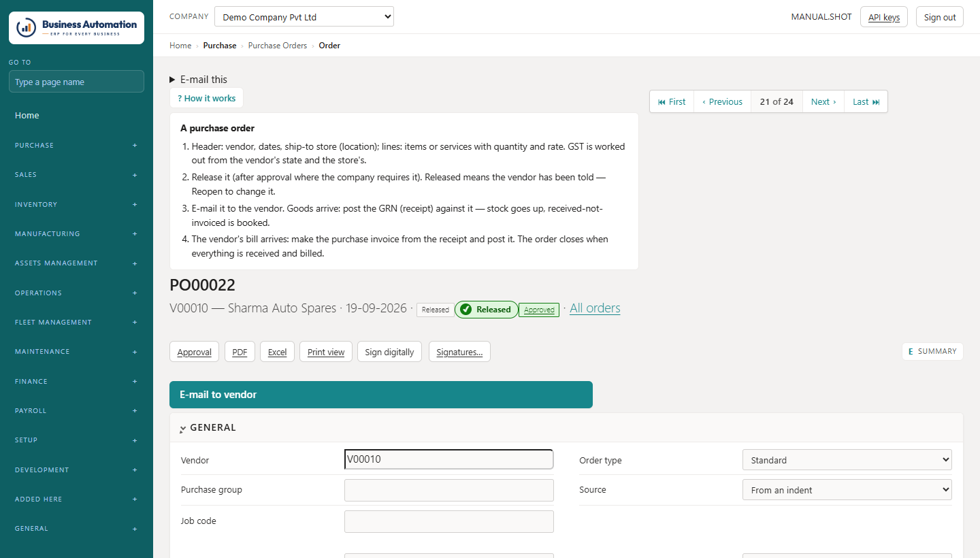Open the Source dropdown
This screenshot has height=558, width=980.
coord(847,489)
